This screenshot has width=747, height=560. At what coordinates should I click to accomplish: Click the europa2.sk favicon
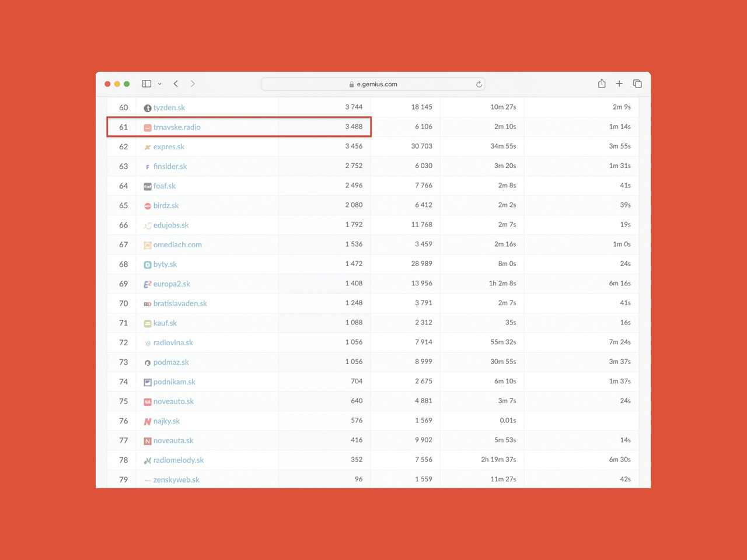(148, 284)
